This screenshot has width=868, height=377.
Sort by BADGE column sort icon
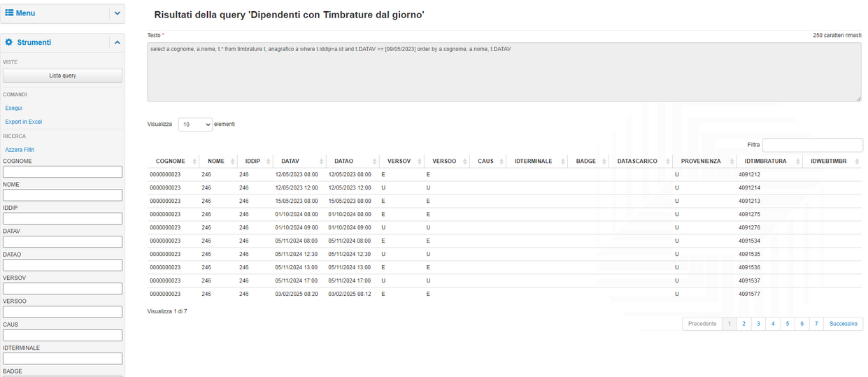pos(603,162)
